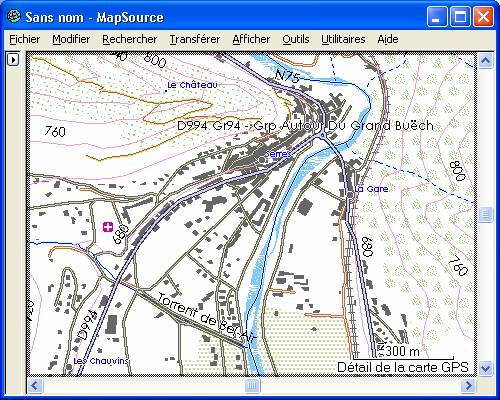Click the Serres town label on map
The image size is (500, 400).
pos(278,154)
